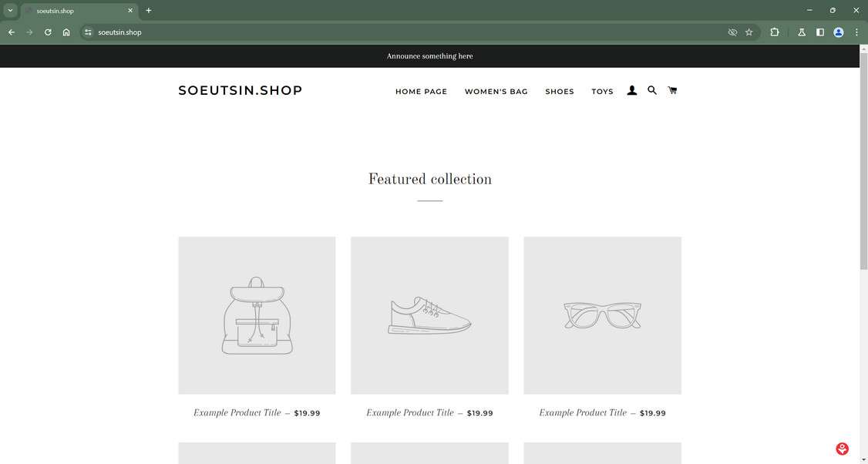868x464 pixels.
Task: Bookmark this page with the star icon
Action: click(749, 32)
